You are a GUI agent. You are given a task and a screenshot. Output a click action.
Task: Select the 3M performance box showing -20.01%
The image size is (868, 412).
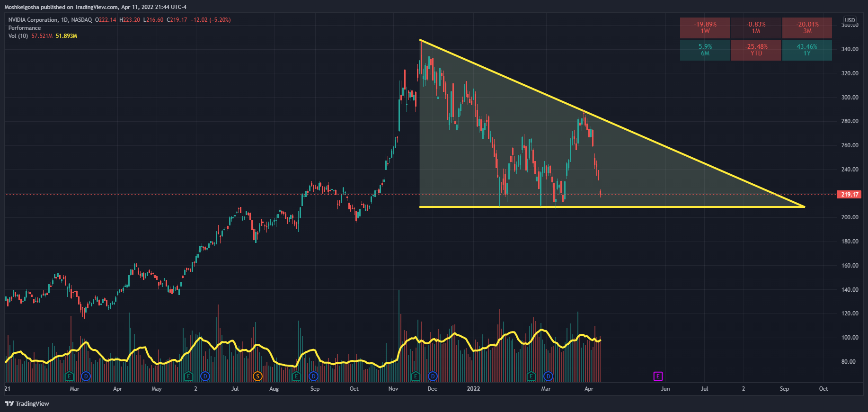tap(807, 27)
